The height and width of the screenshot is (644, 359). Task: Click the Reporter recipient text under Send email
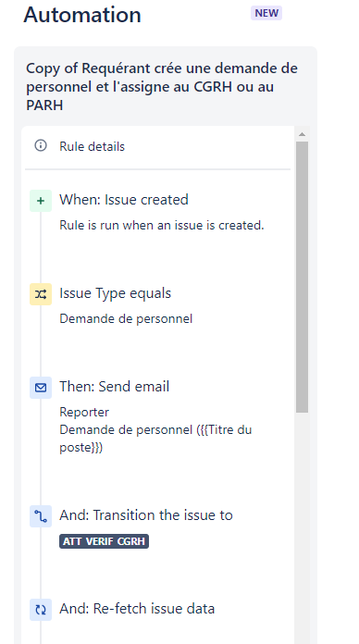click(84, 412)
